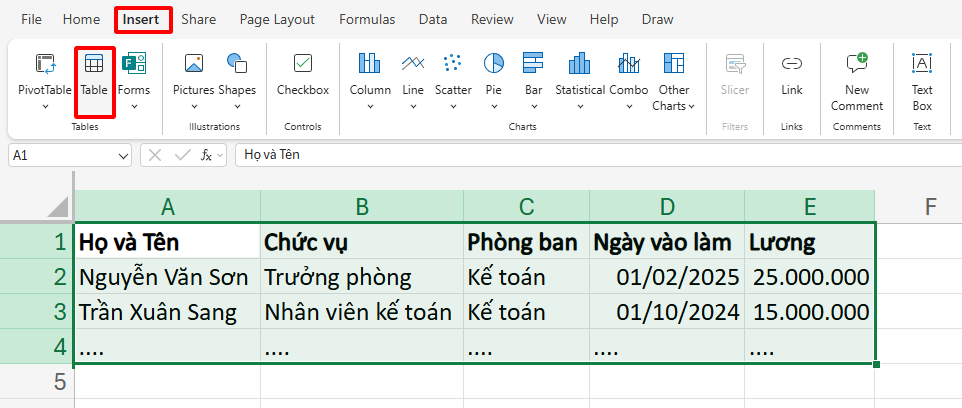Choose the Statistical chart icon
This screenshot has height=408, width=962.
[580, 64]
